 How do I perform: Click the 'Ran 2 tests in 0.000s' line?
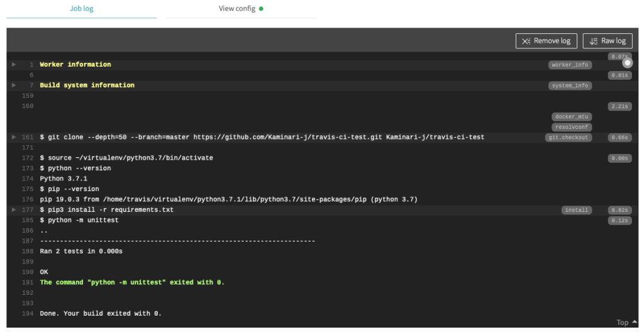(x=81, y=251)
